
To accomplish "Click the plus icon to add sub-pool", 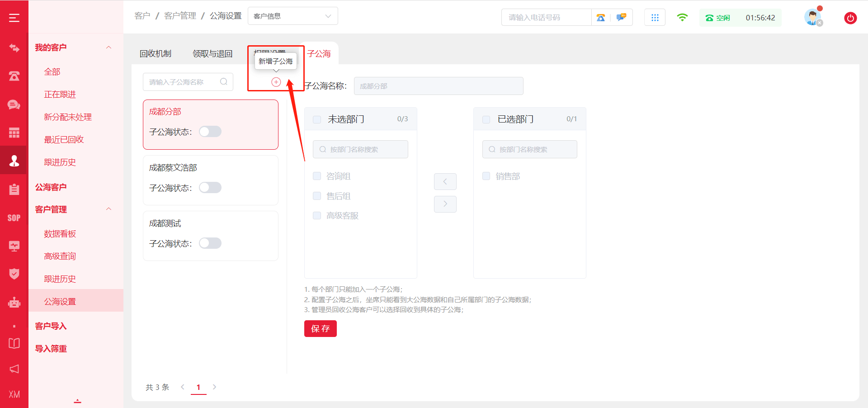I will point(276,82).
